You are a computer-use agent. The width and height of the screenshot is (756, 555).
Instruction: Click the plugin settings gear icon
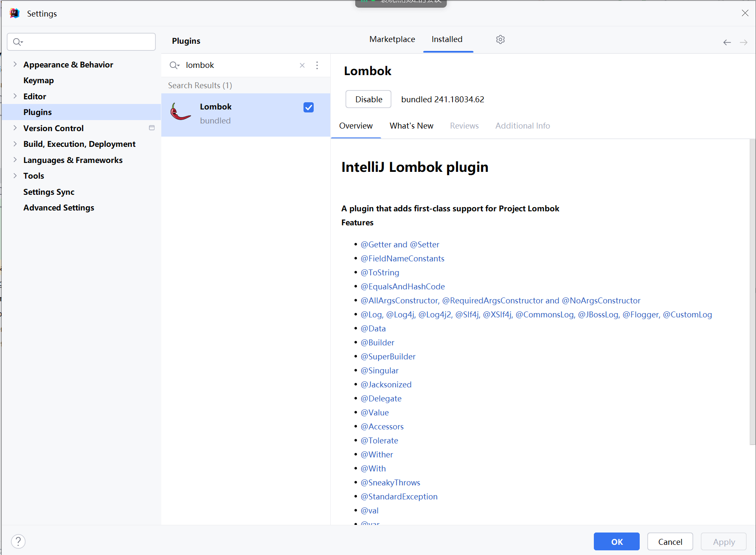(500, 39)
